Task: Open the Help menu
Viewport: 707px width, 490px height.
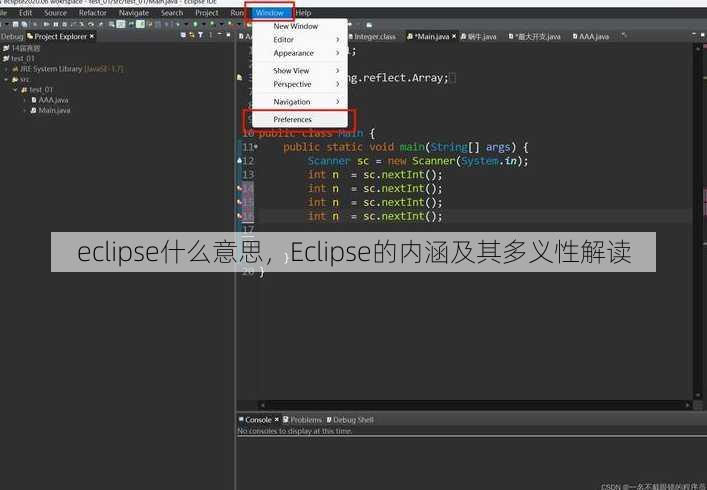Action: pyautogui.click(x=303, y=13)
